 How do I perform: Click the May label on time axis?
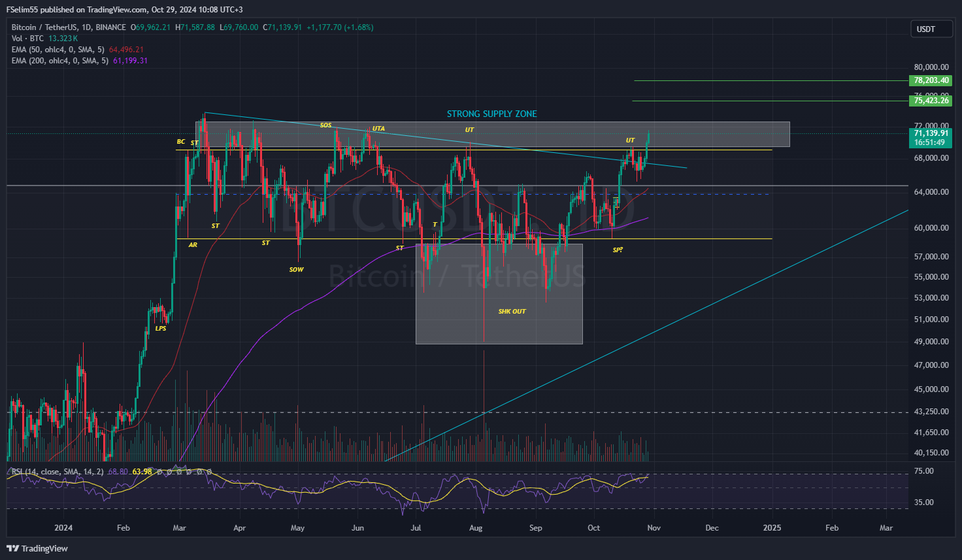[297, 528]
